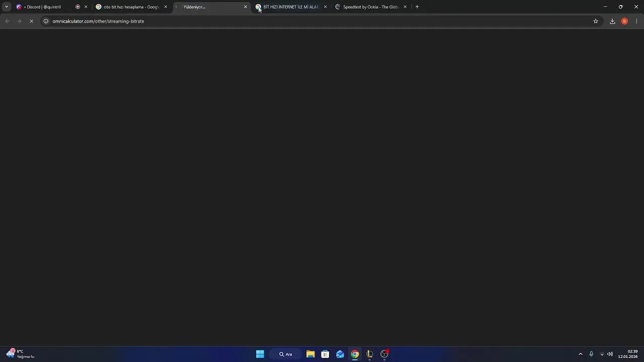Click the recording indicator on the Discord tab
The height and width of the screenshot is (362, 644).
(77, 7)
